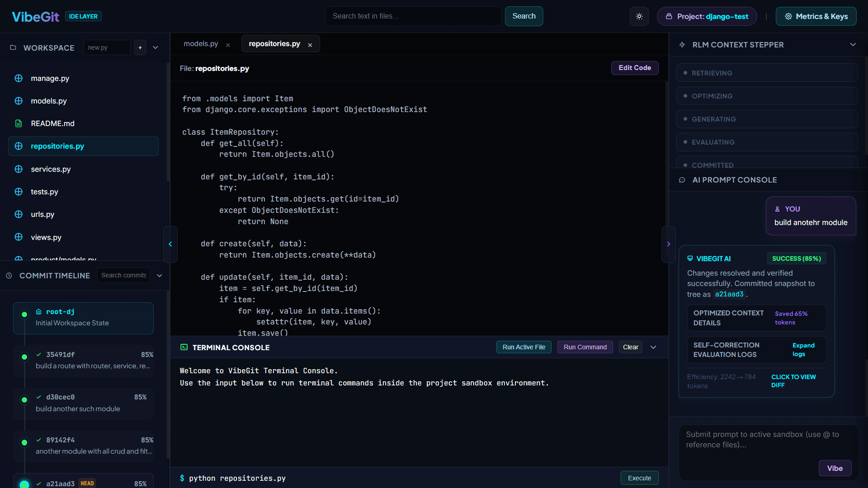Click the Vibe submit button
The image size is (868, 488).
[835, 468]
